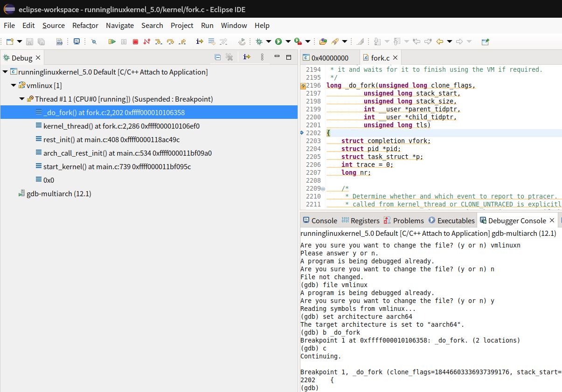Click the Debug bug icon in toolbar

pyautogui.click(x=259, y=41)
